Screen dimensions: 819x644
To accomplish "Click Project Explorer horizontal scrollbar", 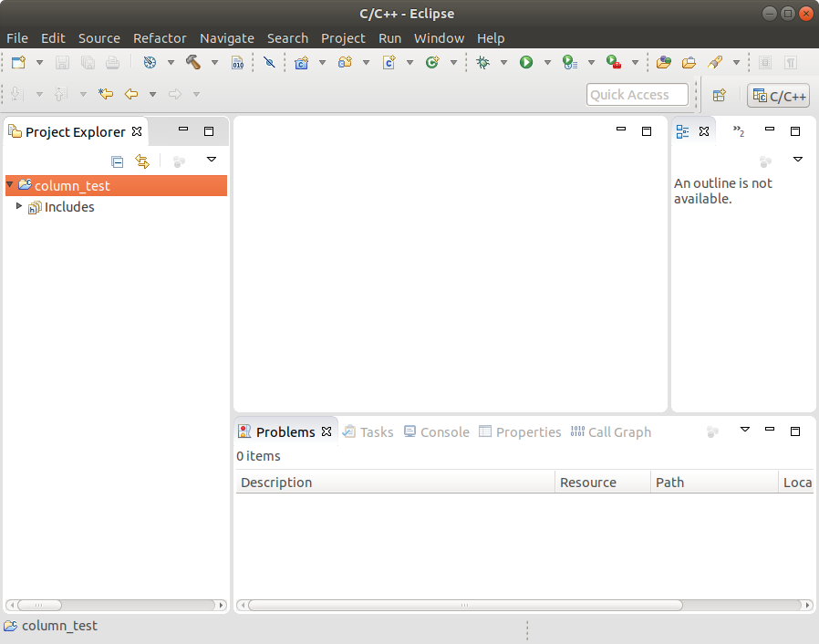I will pyautogui.click(x=116, y=605).
